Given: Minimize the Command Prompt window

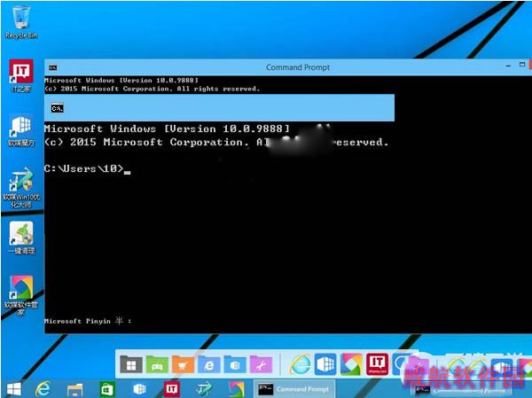Looking at the screenshot, I should 508,66.
